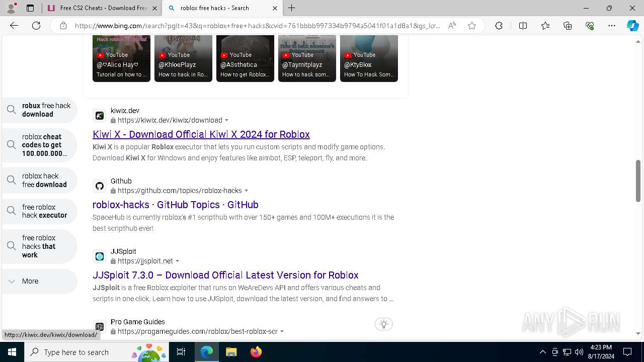Open volume control in tray
This screenshot has height=362, width=644.
(x=579, y=352)
